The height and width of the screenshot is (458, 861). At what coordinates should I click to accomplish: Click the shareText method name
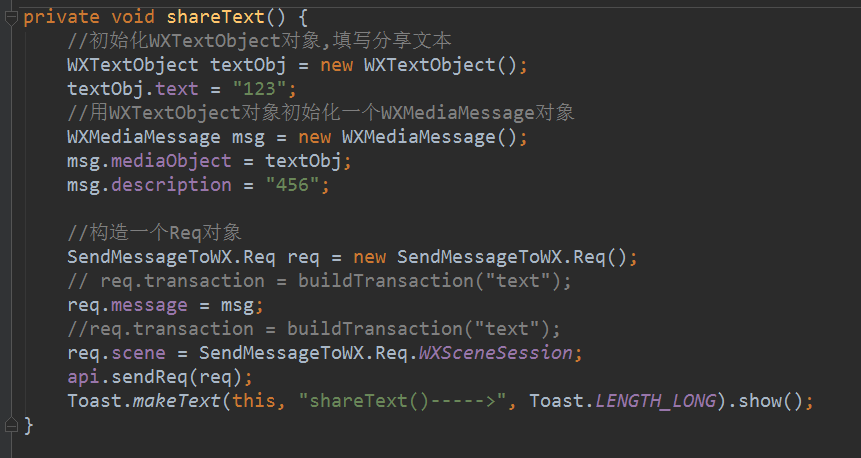click(x=208, y=17)
